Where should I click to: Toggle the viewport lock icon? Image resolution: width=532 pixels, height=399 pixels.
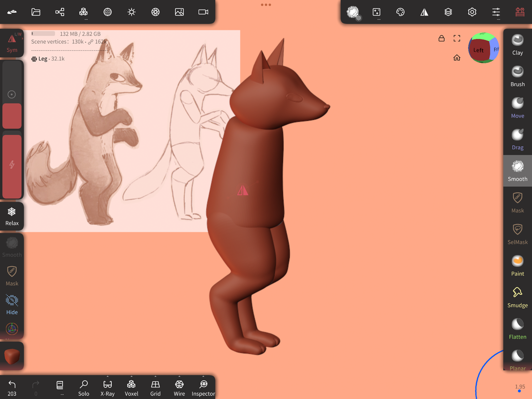[x=441, y=38]
